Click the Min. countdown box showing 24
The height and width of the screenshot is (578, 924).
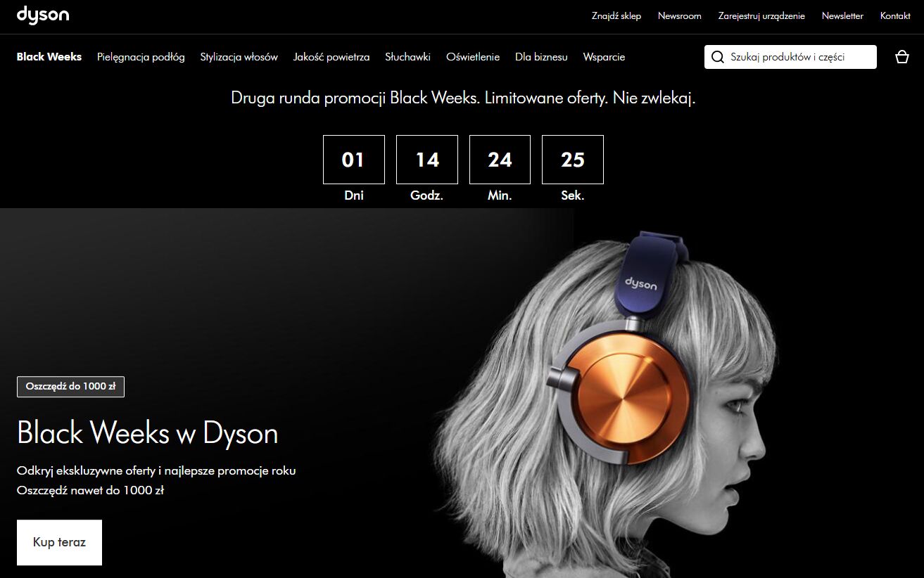500,160
